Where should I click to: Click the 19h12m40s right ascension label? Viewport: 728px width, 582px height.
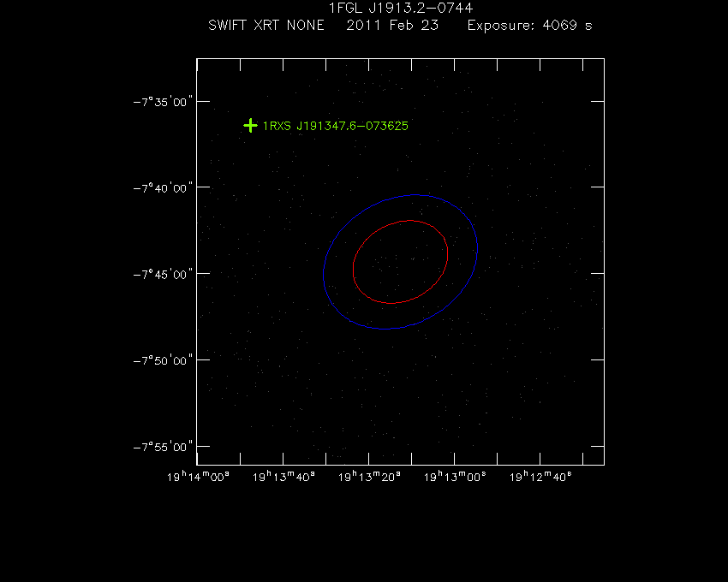(540, 477)
